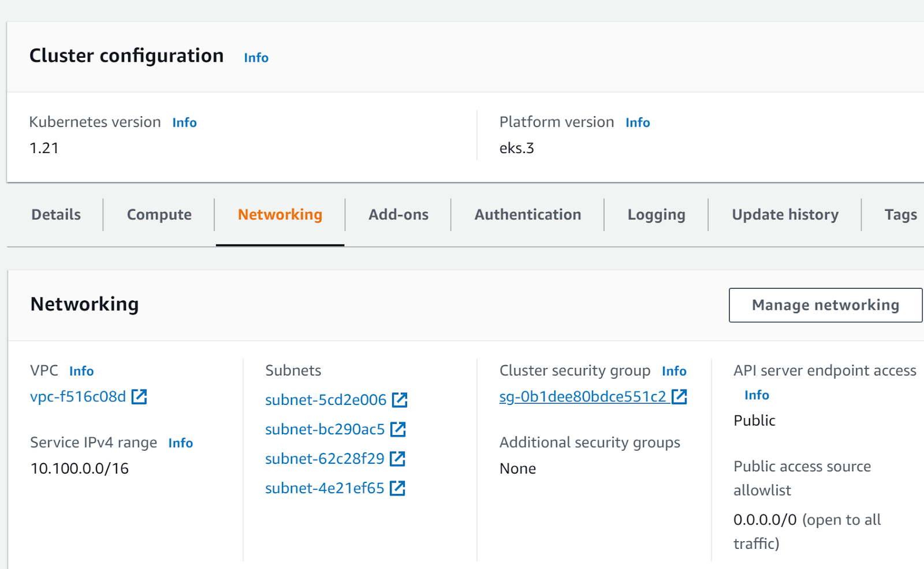Switch to the Compute tab
924x569 pixels.
(x=159, y=215)
